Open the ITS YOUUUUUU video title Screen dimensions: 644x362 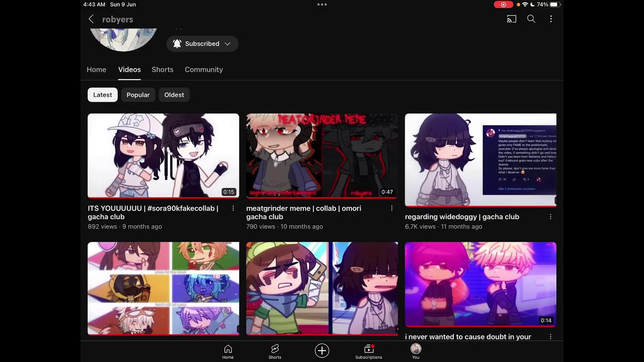tap(153, 213)
